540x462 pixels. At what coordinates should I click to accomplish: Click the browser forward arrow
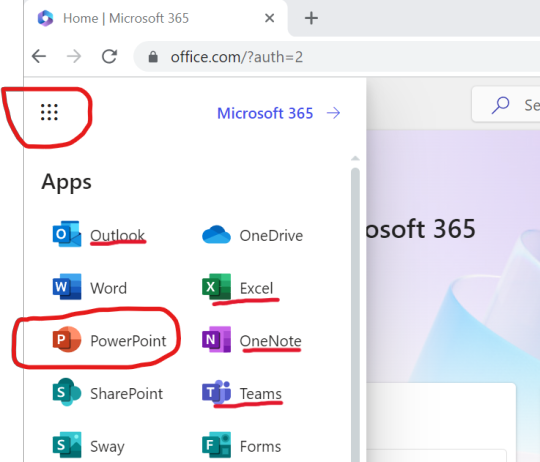pyautogui.click(x=74, y=56)
